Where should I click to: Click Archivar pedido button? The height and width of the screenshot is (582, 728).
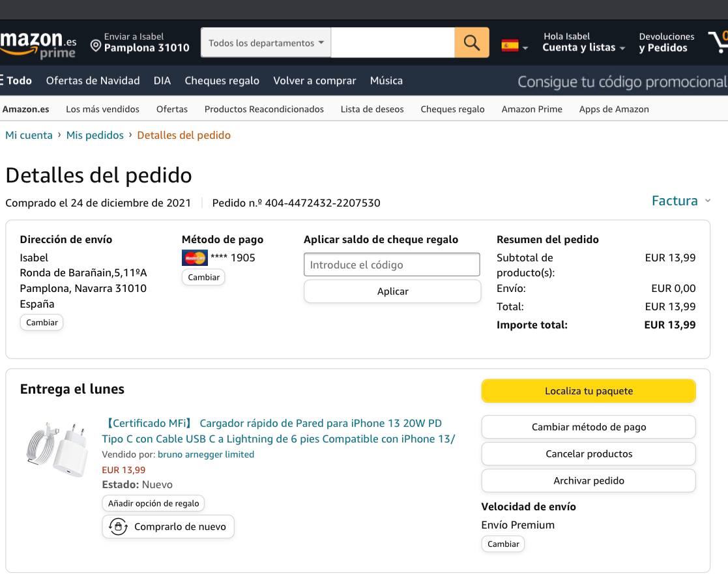tap(589, 481)
